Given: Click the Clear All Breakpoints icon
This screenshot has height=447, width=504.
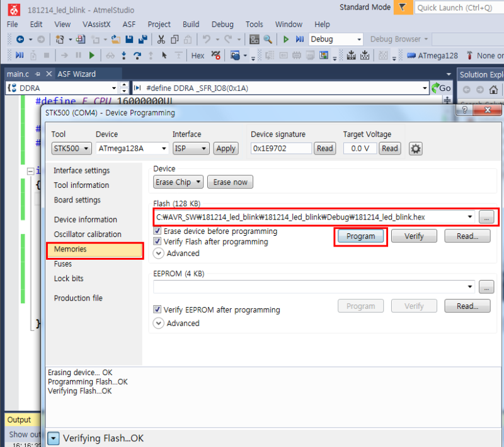Looking at the screenshot, I should click(215, 55).
